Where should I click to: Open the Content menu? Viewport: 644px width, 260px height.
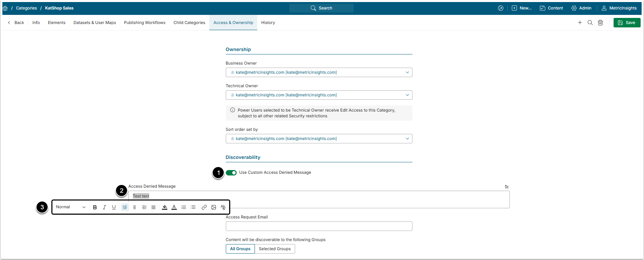coord(551,8)
